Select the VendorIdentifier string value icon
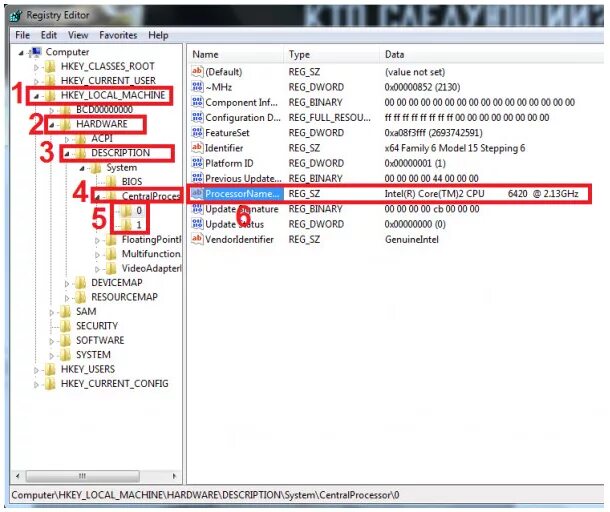The image size is (610, 512). tap(197, 239)
